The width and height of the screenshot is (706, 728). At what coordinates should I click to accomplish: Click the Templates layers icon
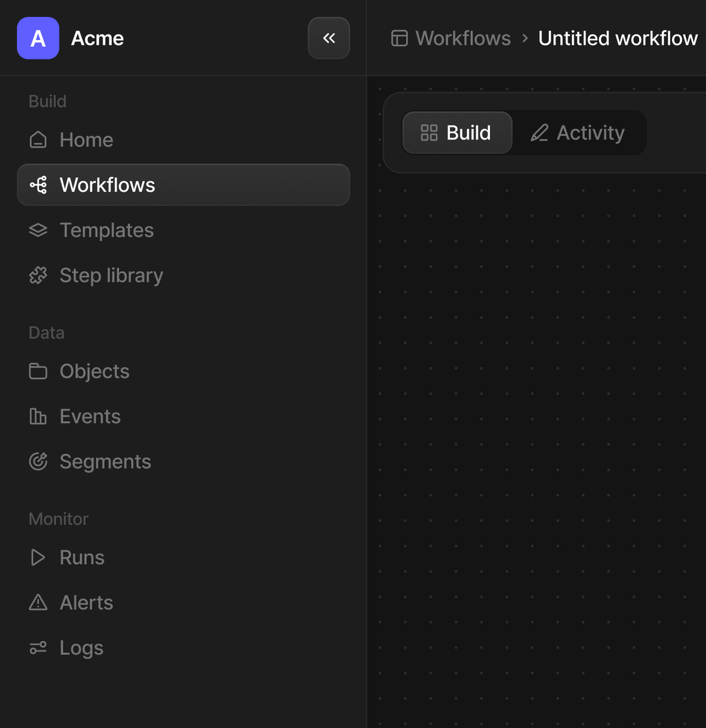(38, 231)
